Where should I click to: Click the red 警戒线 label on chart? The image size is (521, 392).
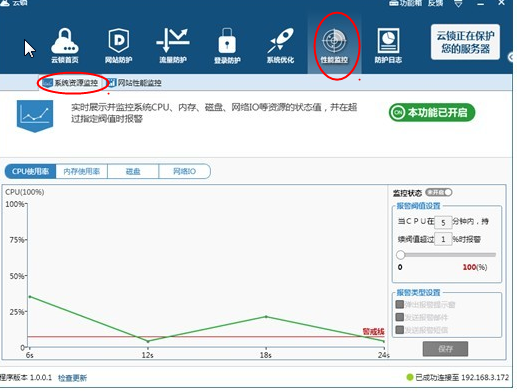[373, 331]
